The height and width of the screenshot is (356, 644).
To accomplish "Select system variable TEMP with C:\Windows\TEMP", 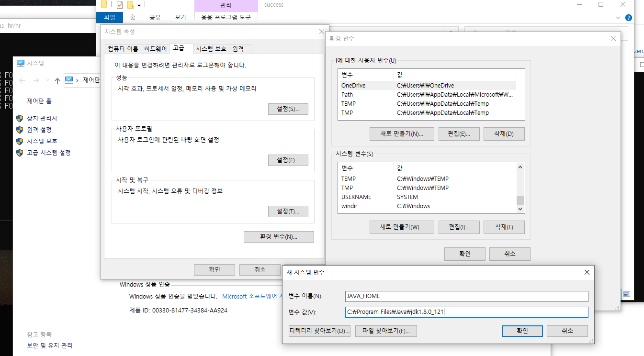I will tap(427, 179).
